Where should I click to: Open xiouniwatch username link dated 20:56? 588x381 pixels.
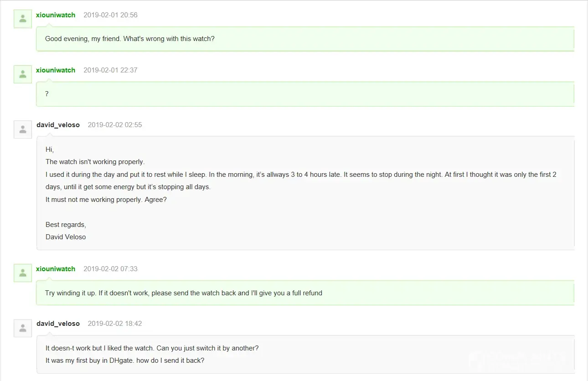coord(56,15)
